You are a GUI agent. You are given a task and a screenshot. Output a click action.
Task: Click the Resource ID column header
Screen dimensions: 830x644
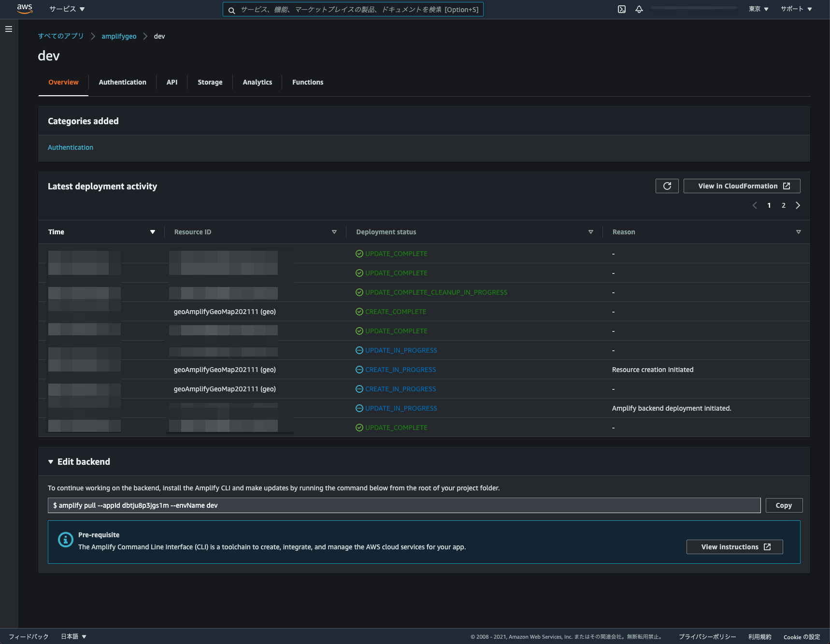193,232
